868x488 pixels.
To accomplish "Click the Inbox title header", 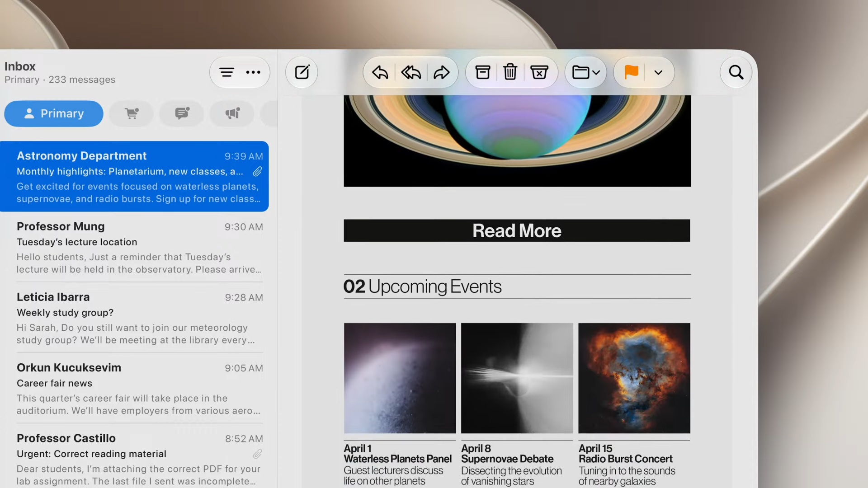I will coord(20,66).
